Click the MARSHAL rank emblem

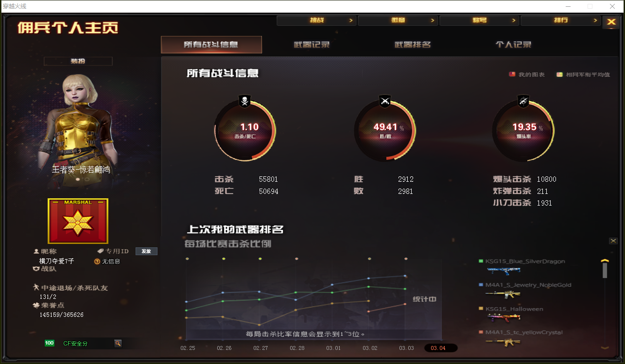click(78, 221)
